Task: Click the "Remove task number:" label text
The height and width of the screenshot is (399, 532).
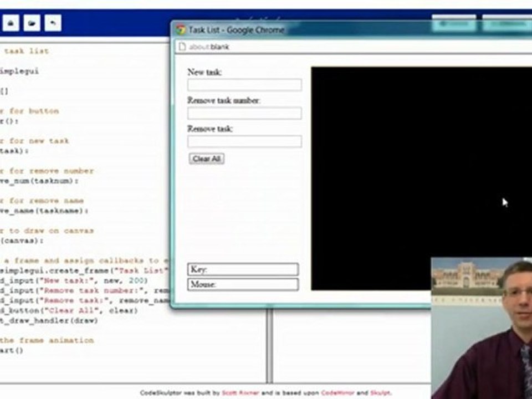Action: 224,100
